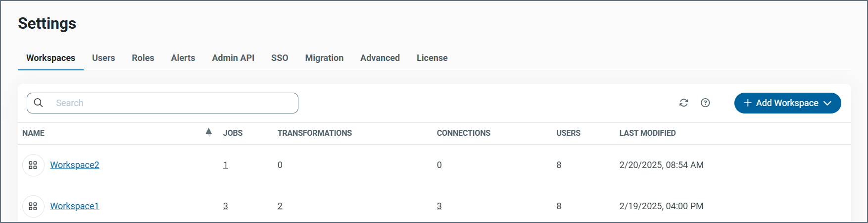The height and width of the screenshot is (223, 868).
Task: Switch to the Users tab
Action: tap(103, 58)
